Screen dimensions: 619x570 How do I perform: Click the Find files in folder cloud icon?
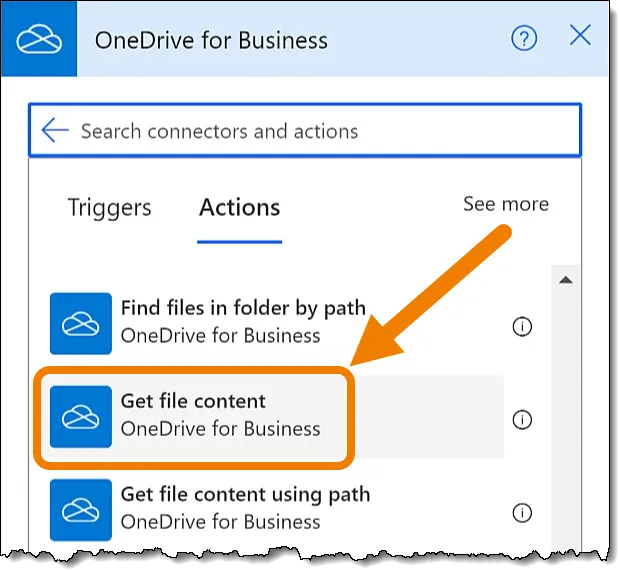tap(81, 323)
